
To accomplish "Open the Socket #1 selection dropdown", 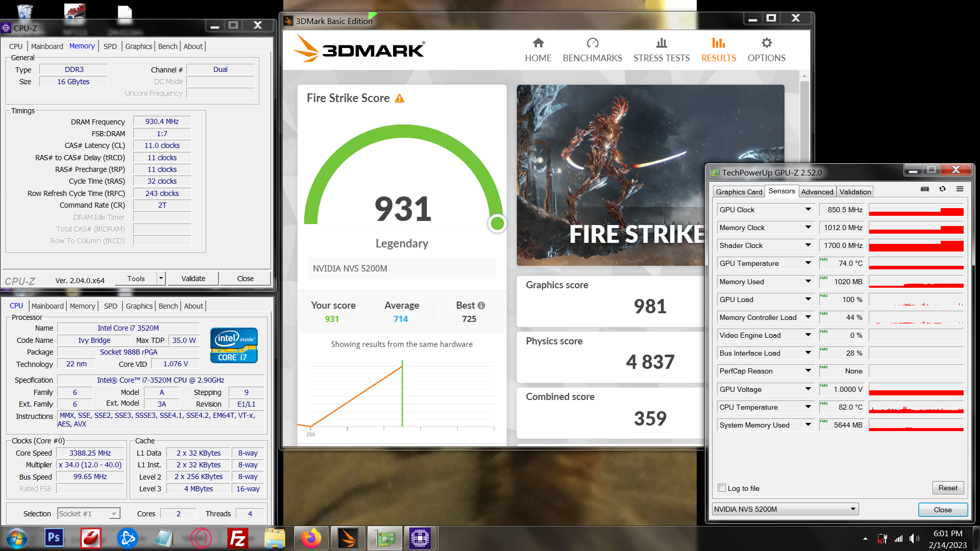I will click(x=88, y=514).
